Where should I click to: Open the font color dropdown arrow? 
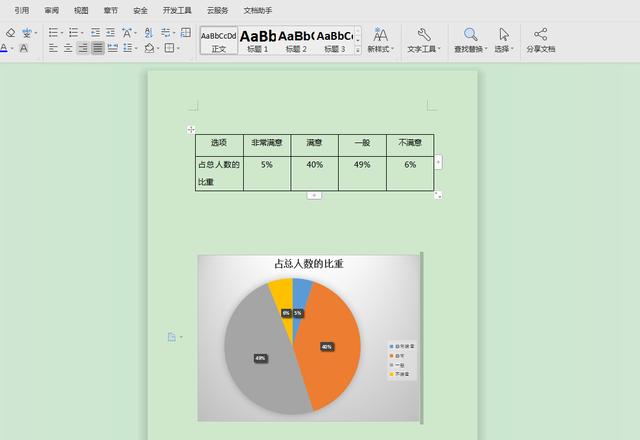click(x=12, y=49)
